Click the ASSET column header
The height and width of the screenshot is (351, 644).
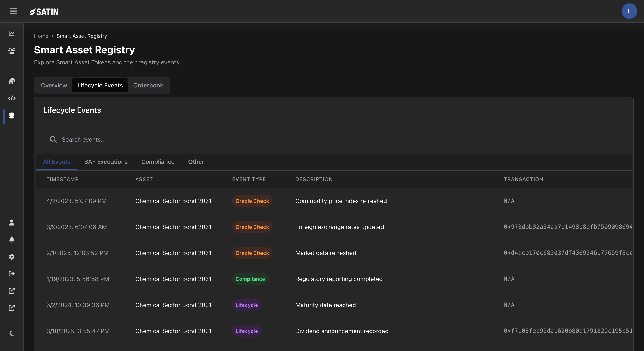coord(144,179)
